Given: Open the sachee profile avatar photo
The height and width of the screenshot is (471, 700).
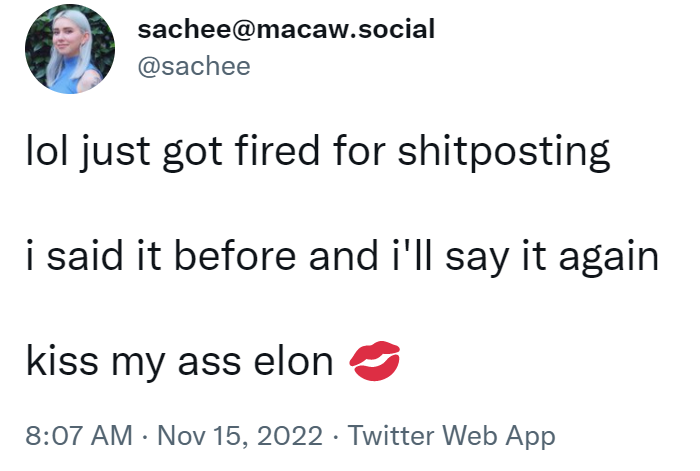Looking at the screenshot, I should tap(70, 49).
